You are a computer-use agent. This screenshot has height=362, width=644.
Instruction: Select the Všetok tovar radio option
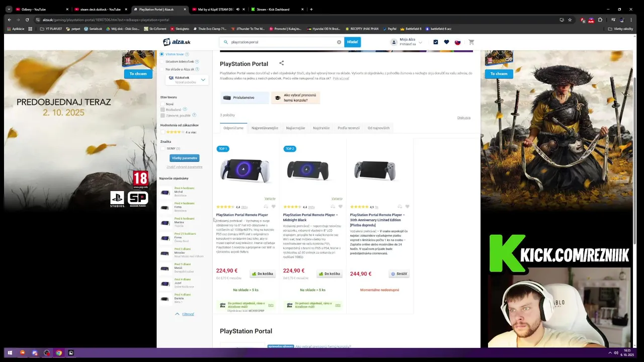point(162,54)
